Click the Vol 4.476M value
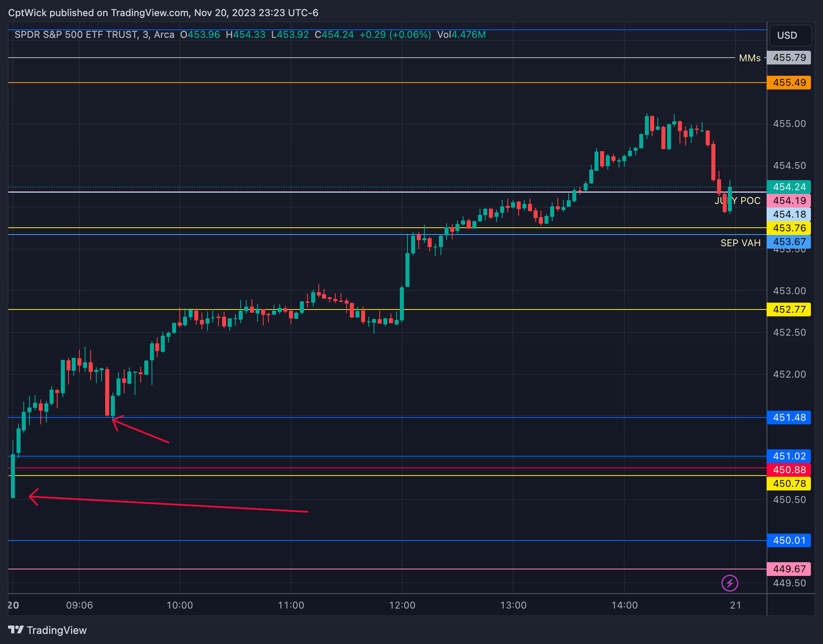 pos(461,35)
